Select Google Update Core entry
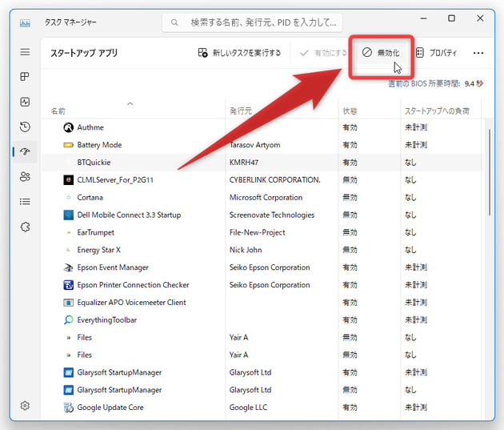Viewport: 504px width, 430px height. [x=110, y=408]
